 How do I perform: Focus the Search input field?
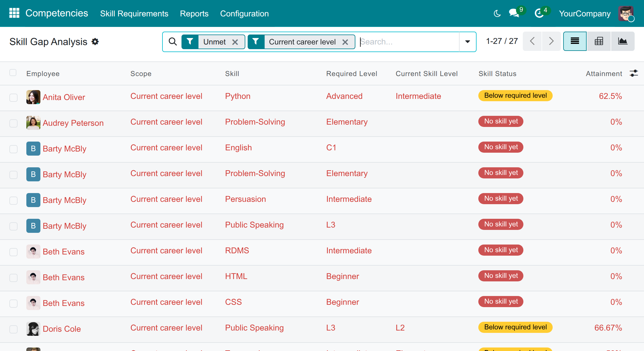408,42
